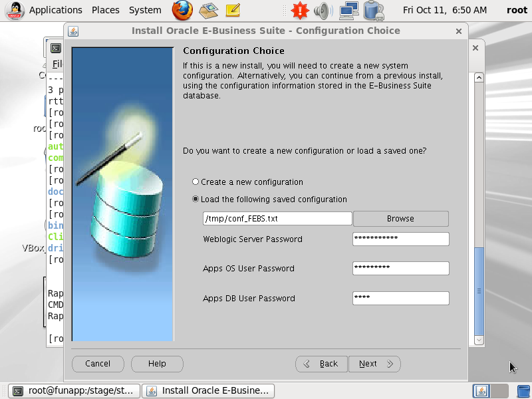The height and width of the screenshot is (399, 532).
Task: Open the Places menu
Action: 105,10
